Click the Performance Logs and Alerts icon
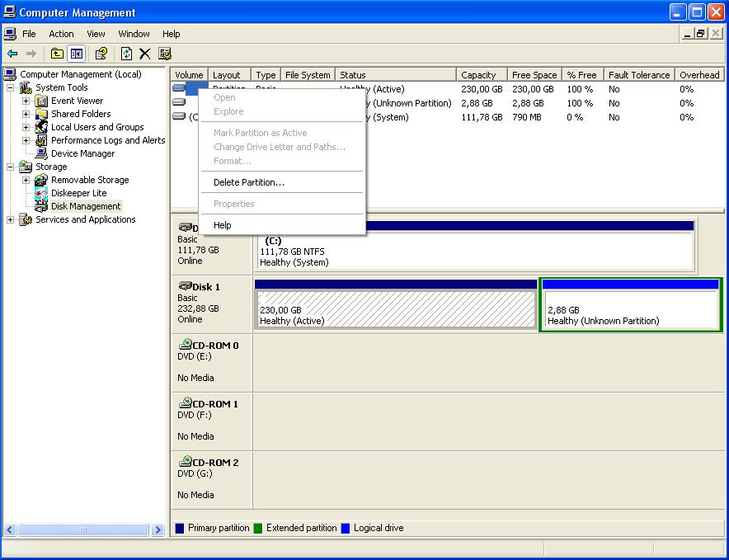729x560 pixels. pyautogui.click(x=41, y=140)
